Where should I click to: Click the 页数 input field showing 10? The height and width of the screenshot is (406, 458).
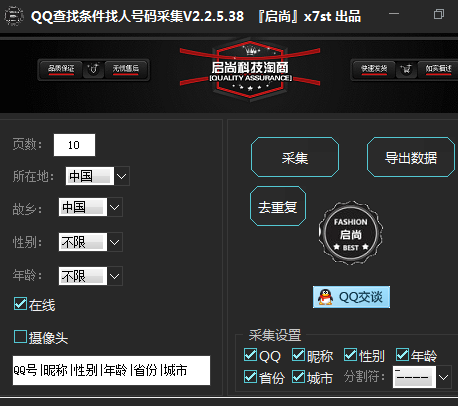pos(74,145)
